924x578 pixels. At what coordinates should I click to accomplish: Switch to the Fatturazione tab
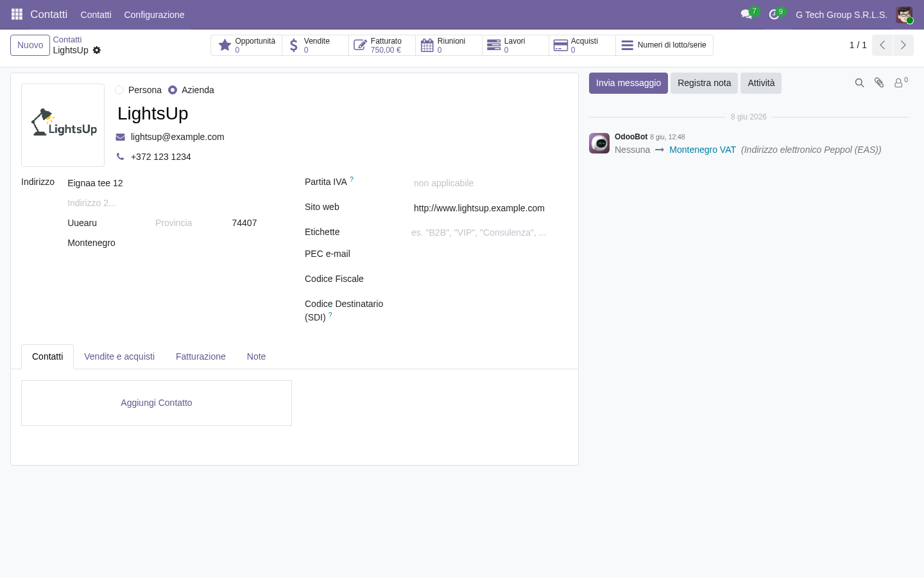coord(201,356)
